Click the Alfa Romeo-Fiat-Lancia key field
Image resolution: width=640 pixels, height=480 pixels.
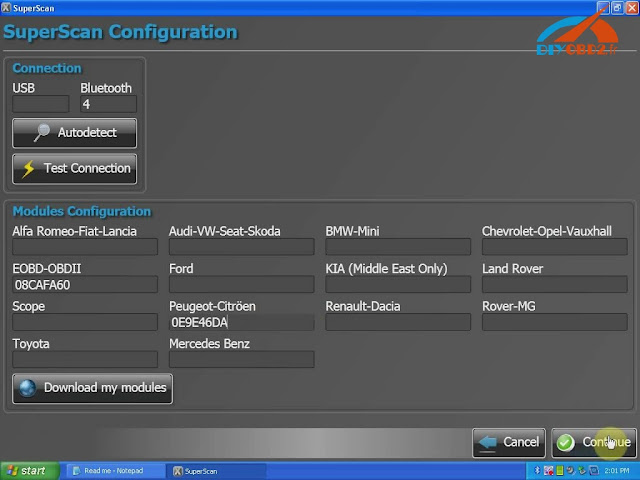(85, 247)
